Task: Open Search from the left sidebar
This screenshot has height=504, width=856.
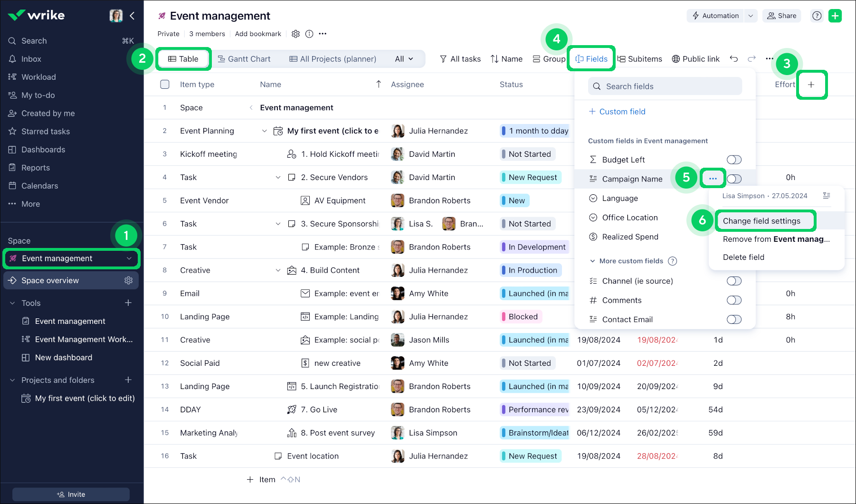Action: pyautogui.click(x=33, y=41)
